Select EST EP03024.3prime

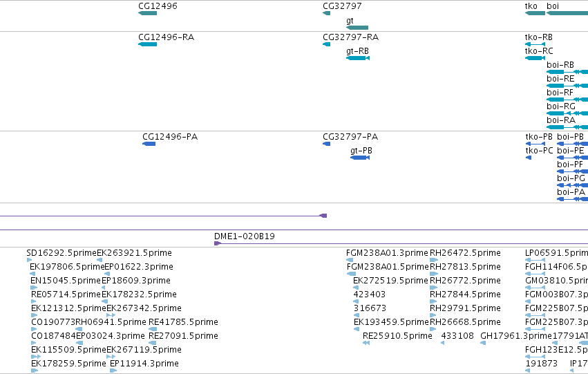click(110, 337)
